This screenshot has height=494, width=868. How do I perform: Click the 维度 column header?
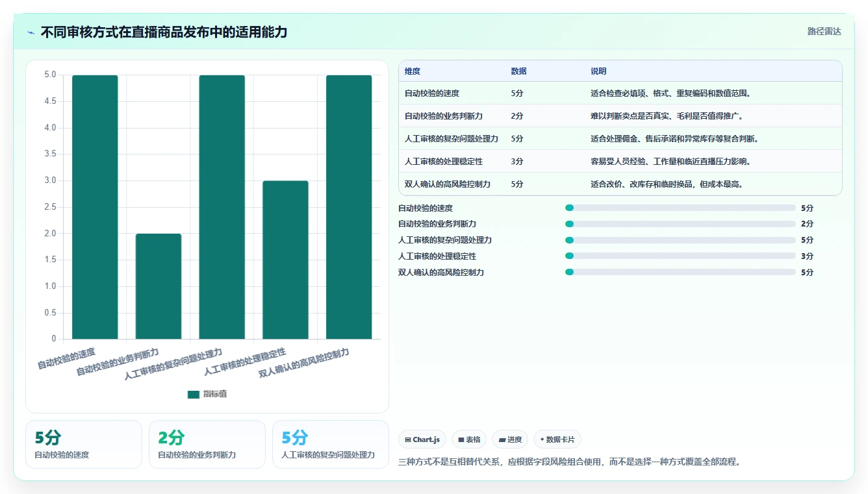(413, 71)
